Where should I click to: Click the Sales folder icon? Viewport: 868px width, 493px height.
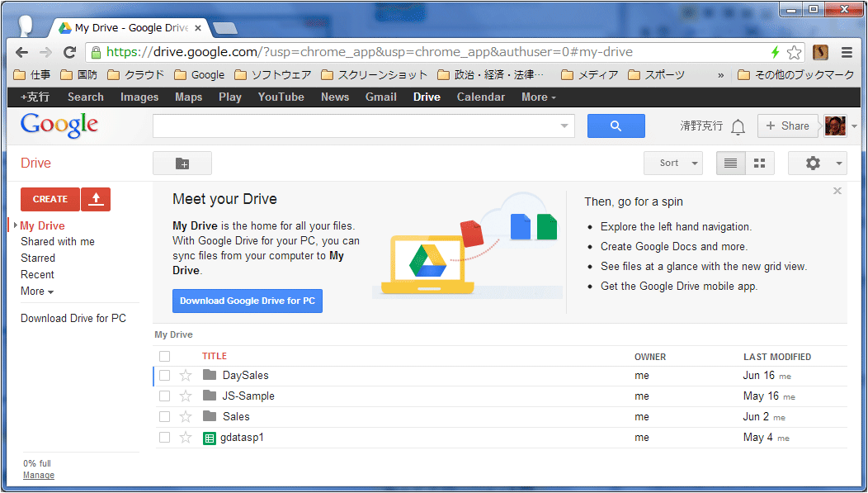click(x=210, y=416)
